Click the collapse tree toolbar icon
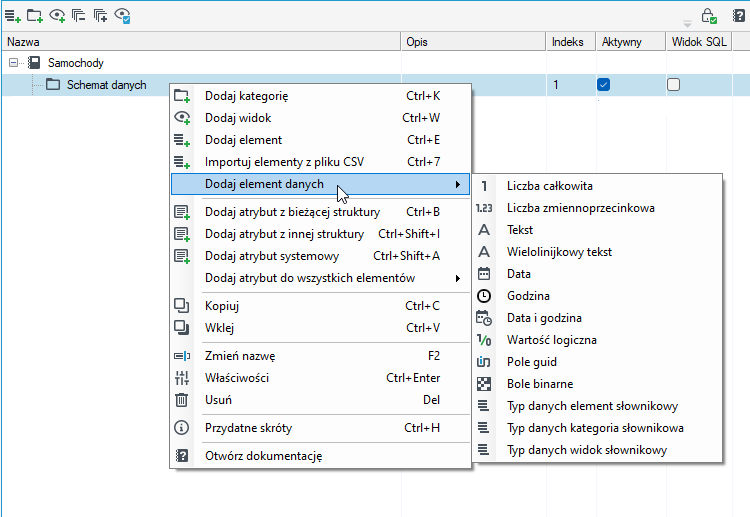750x517 pixels. tap(78, 16)
